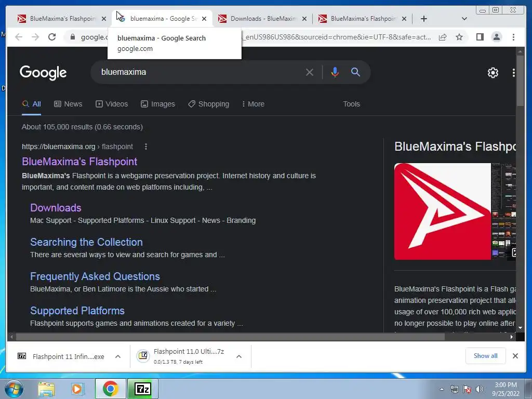Open Google quick settings gear

click(x=493, y=73)
